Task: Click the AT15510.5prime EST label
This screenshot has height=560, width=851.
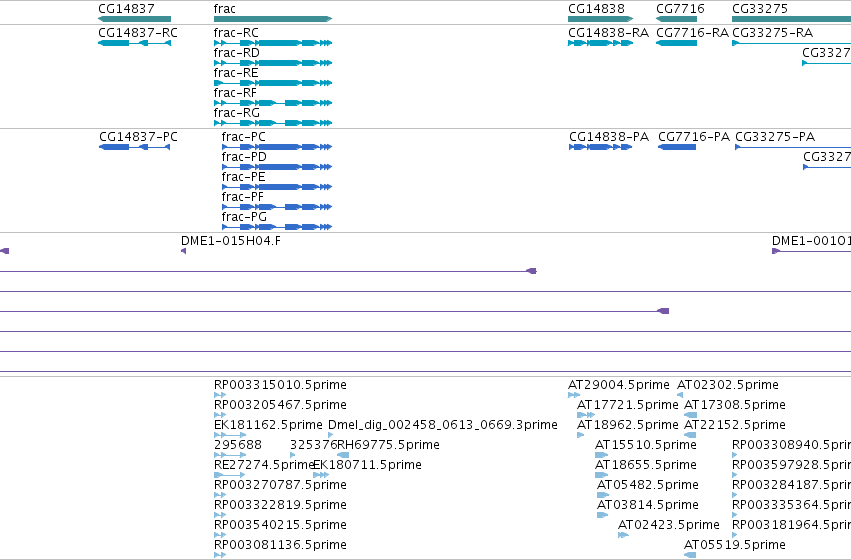Action: [646, 445]
